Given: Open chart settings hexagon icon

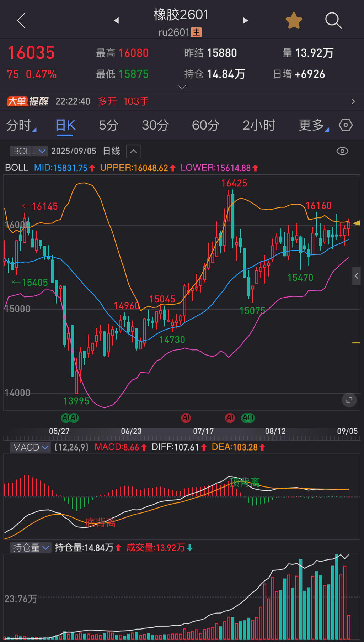Looking at the screenshot, I should 346,125.
